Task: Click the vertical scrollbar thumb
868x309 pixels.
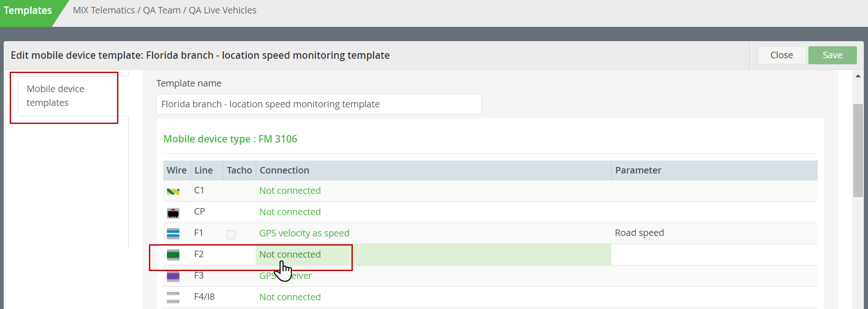Action: 858,150
